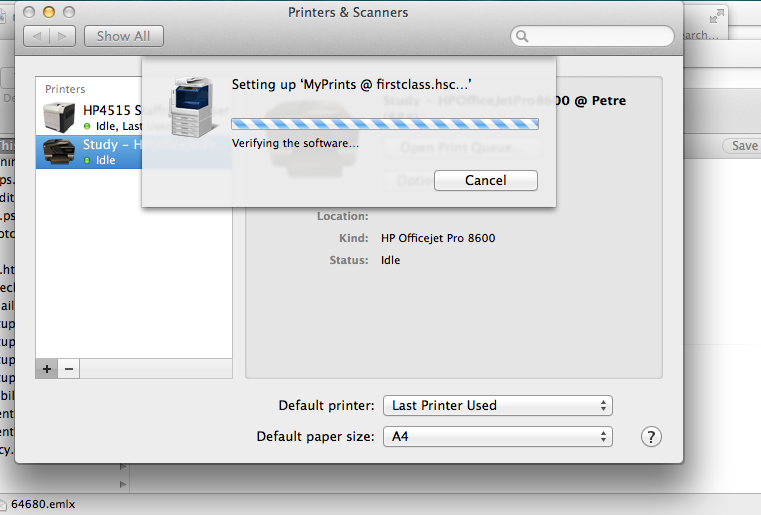This screenshot has height=515, width=761.
Task: Go back with the left arrow button
Action: tap(38, 36)
